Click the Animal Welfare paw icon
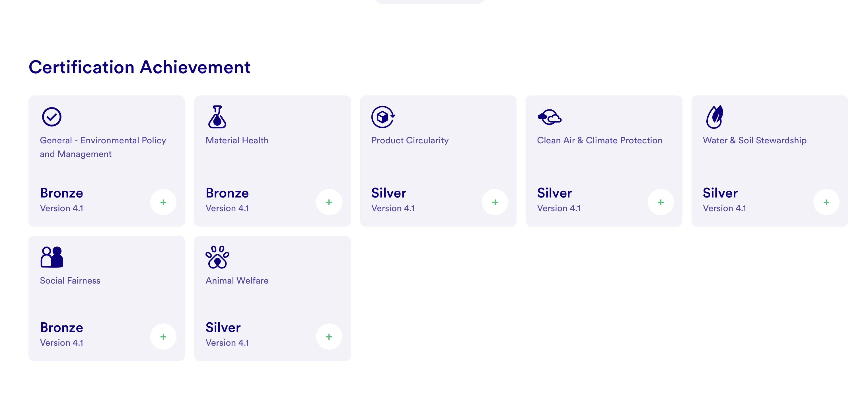 [x=217, y=257]
